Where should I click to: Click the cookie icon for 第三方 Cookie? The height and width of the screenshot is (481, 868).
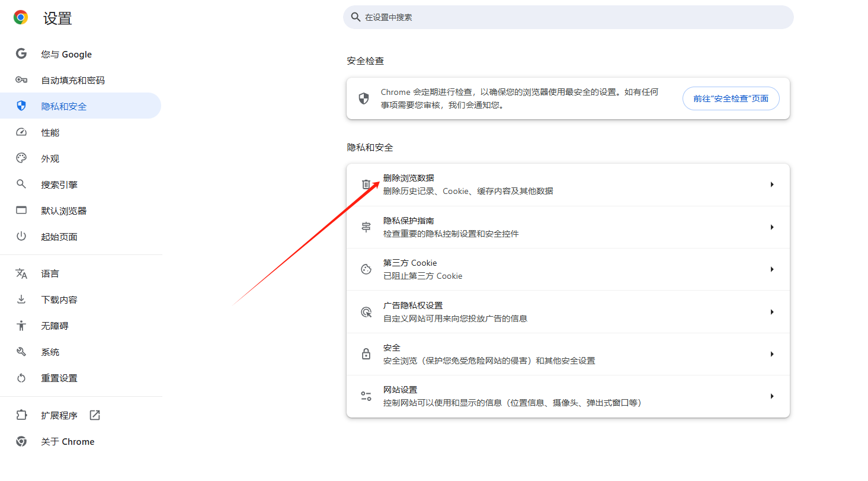pyautogui.click(x=366, y=269)
